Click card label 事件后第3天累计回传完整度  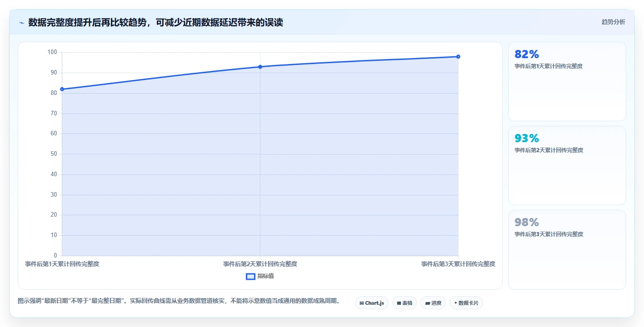coord(549,234)
